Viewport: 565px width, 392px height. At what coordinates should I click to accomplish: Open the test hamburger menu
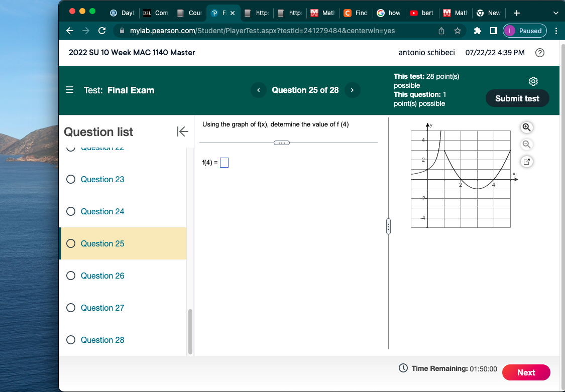click(69, 90)
